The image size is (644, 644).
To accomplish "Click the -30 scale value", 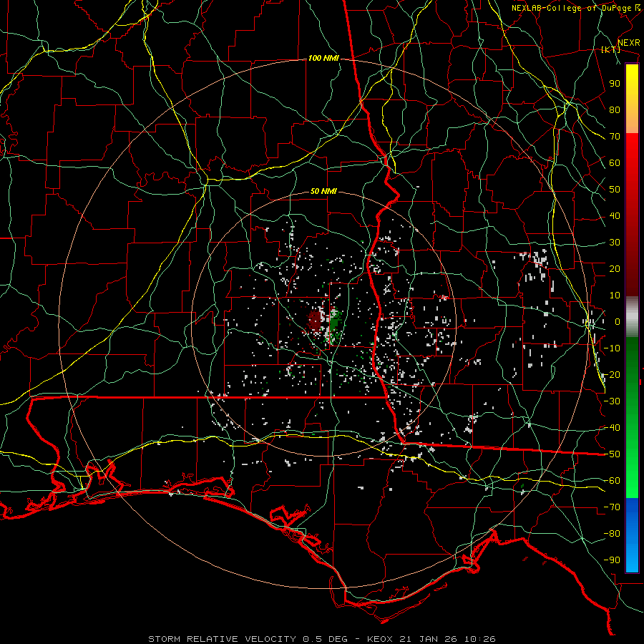I will click(x=613, y=401).
